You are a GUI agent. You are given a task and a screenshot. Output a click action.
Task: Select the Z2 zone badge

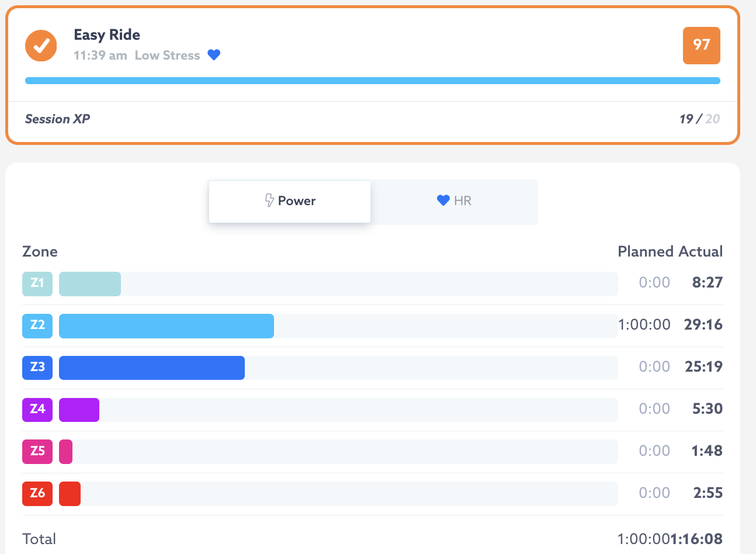point(37,326)
